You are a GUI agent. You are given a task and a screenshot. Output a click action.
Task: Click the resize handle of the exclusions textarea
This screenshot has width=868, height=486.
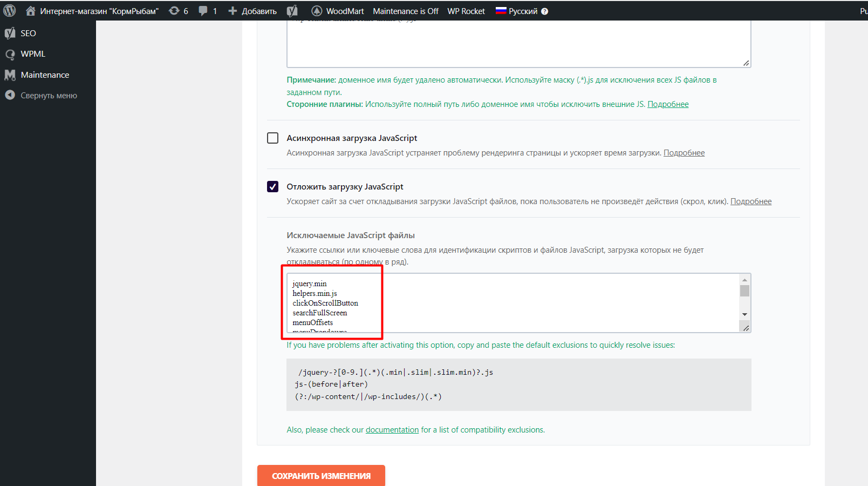click(x=746, y=328)
